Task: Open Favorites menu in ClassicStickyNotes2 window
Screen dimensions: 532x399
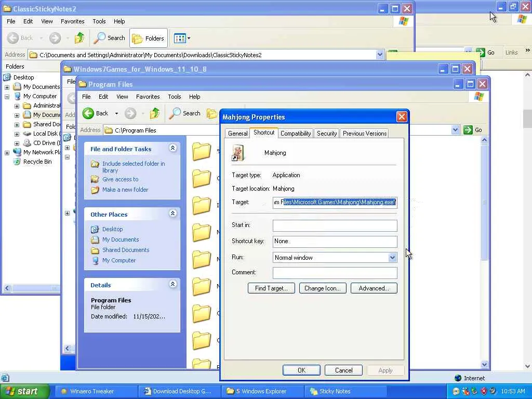Action: tap(73, 21)
